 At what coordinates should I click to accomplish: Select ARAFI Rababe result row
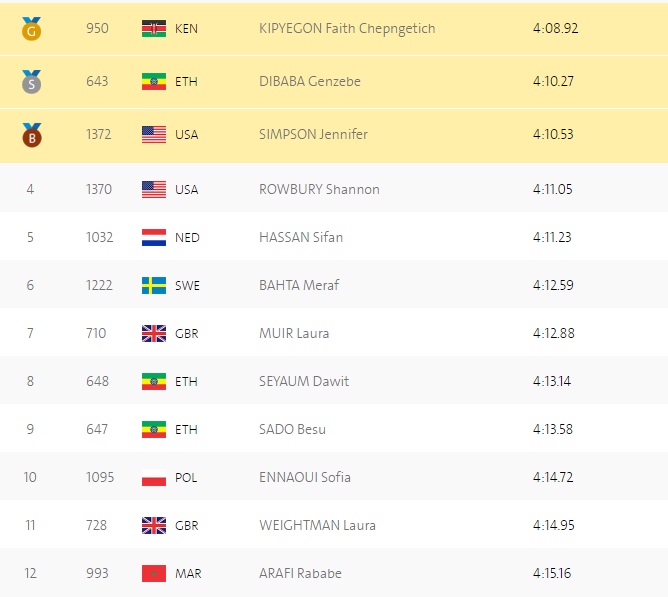[x=334, y=573]
